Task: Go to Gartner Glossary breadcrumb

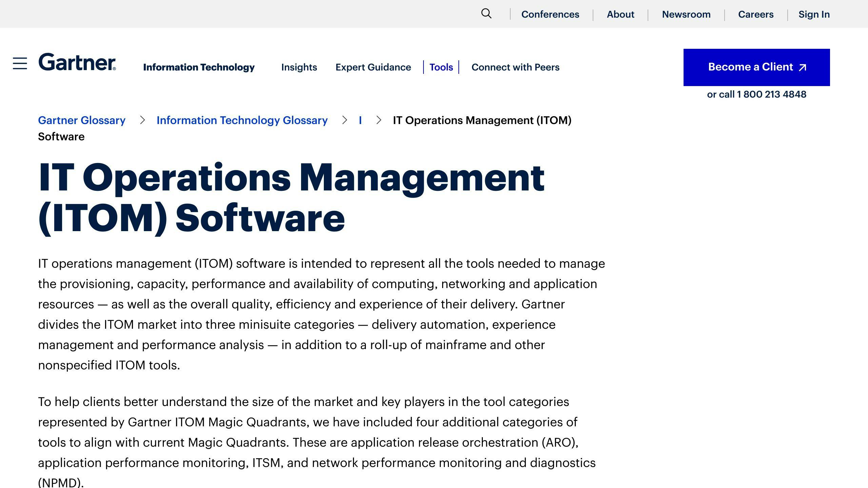Action: click(x=82, y=120)
